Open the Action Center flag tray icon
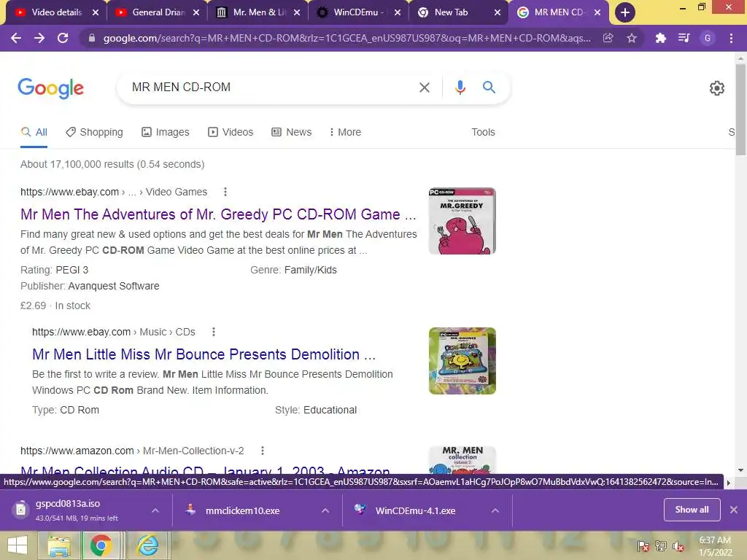Viewport: 747px width, 560px height. pyautogui.click(x=643, y=546)
